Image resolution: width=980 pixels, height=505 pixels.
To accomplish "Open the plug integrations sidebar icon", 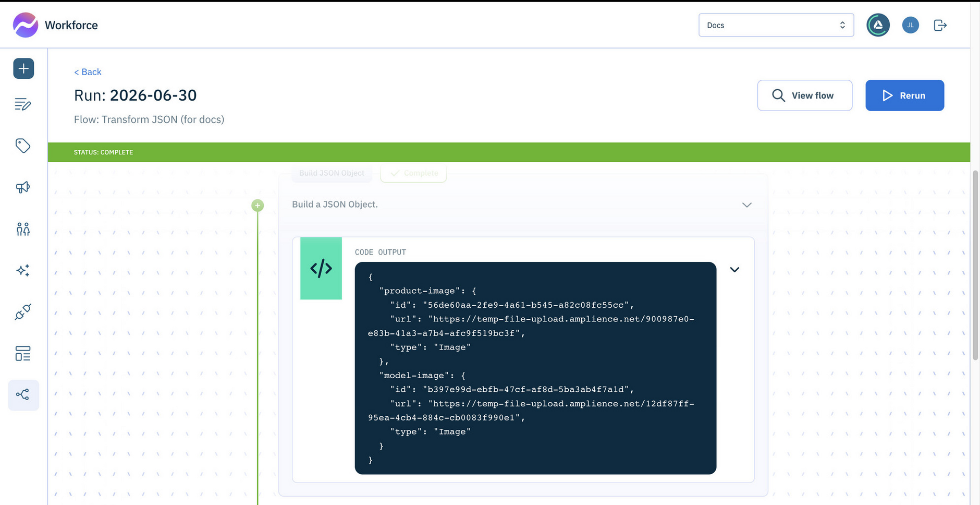I will [23, 312].
